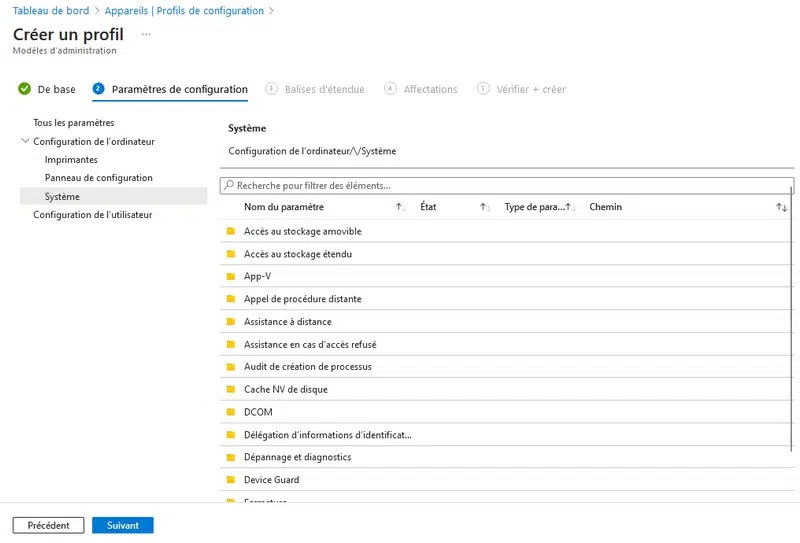Open Assistance à distance row
800x543 pixels.
pyautogui.click(x=507, y=322)
